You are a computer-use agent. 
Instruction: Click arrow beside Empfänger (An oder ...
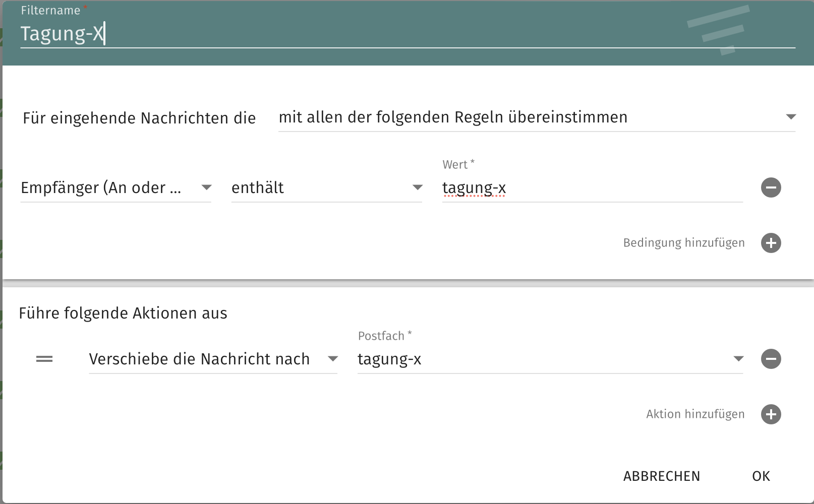point(206,187)
